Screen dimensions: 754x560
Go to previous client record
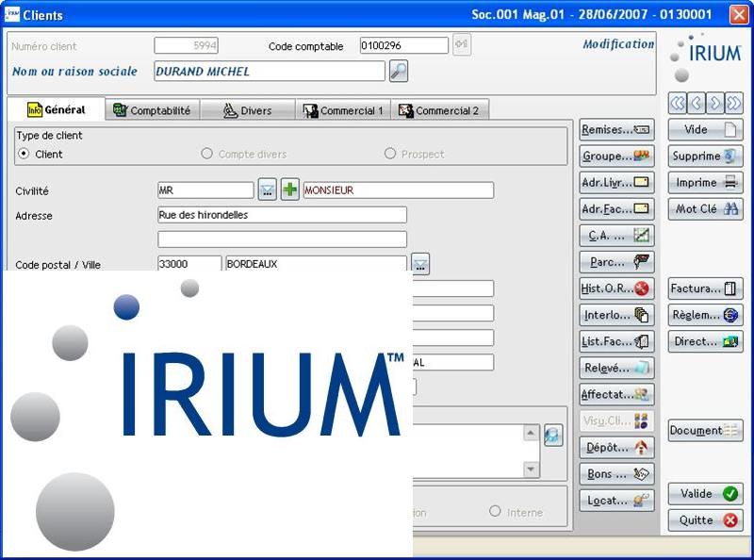697,103
